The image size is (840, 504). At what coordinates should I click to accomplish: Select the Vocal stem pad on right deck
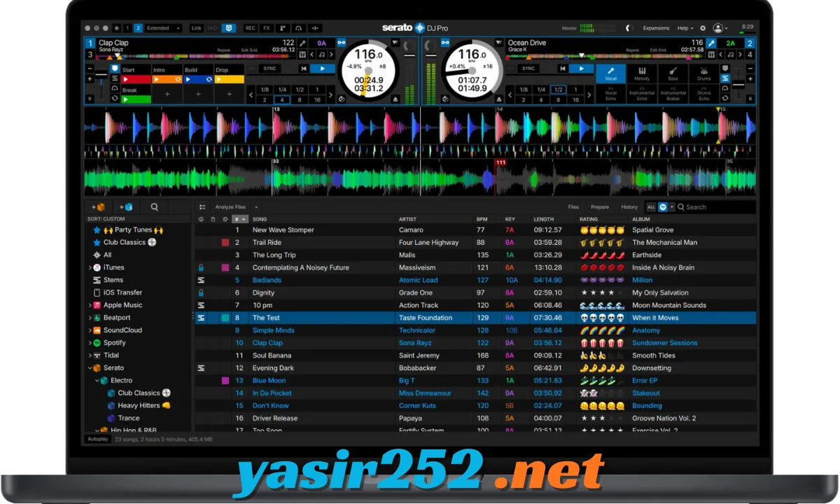(x=611, y=73)
